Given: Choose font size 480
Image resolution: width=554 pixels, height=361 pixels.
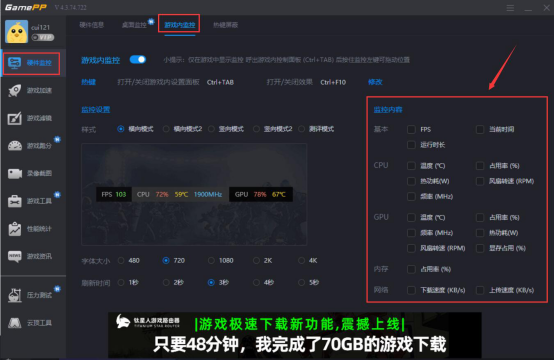Looking at the screenshot, I should [121, 261].
